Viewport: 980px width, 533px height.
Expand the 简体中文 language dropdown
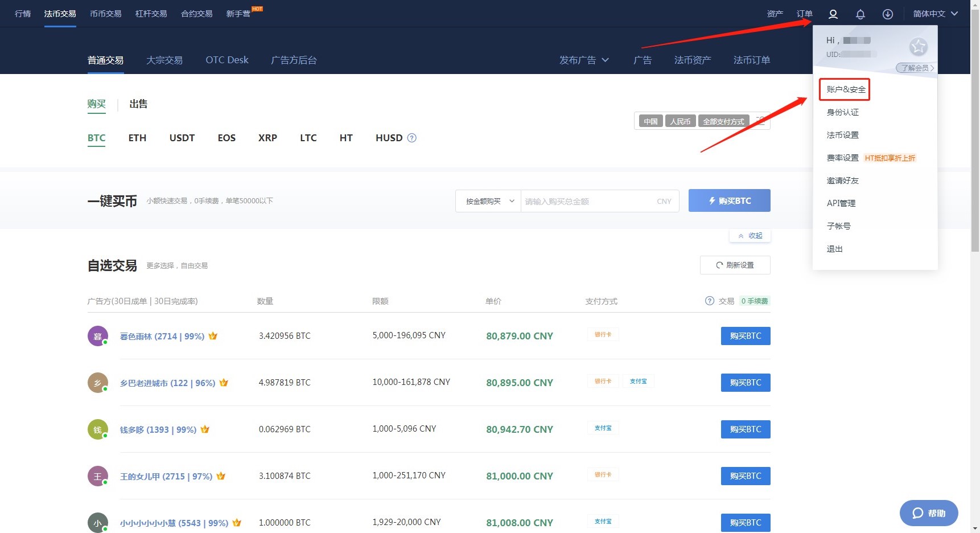pyautogui.click(x=935, y=14)
